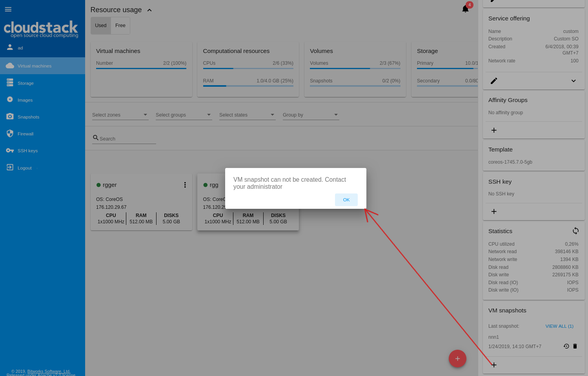588x376 pixels.
Task: Open the Select states dropdown
Action: [x=247, y=115]
